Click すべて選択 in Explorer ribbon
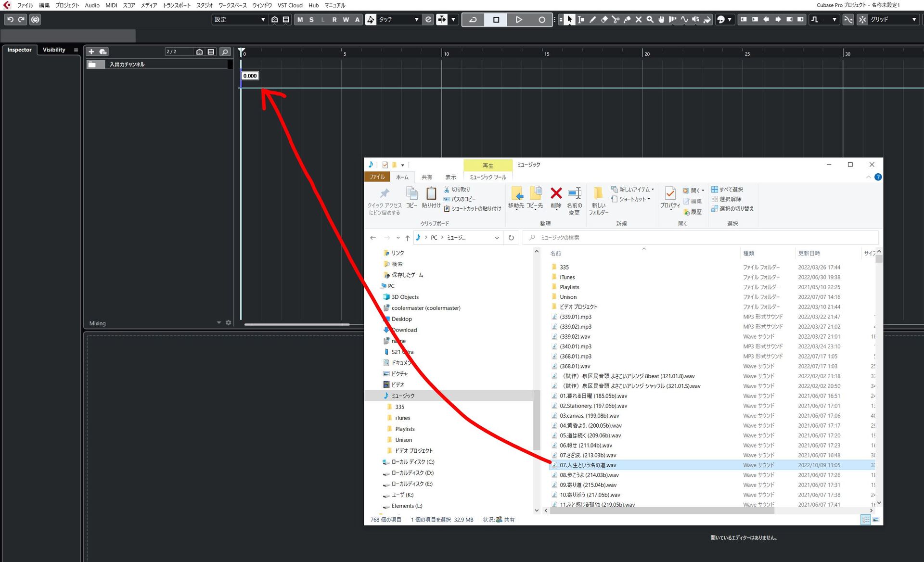Image resolution: width=924 pixels, height=562 pixels. coord(727,190)
